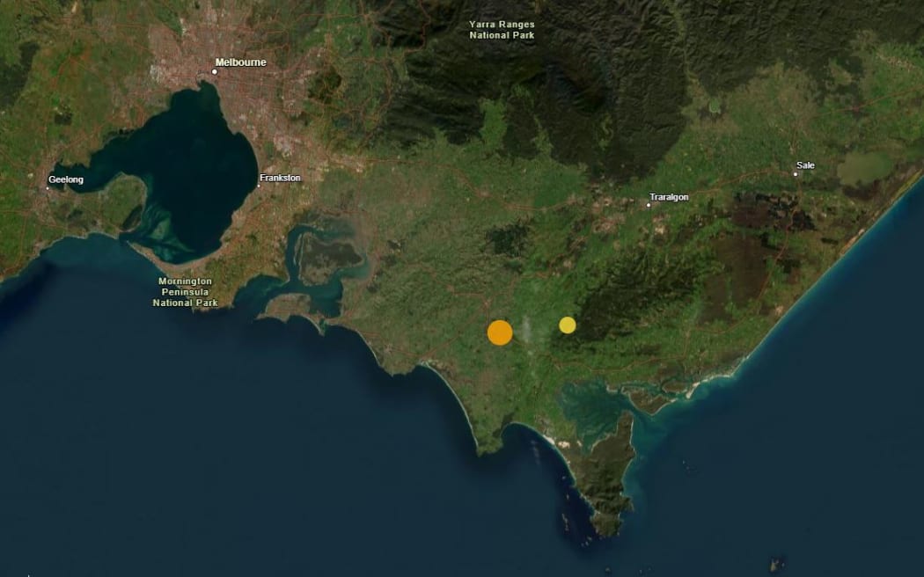Click the Traralgon city dot marker
924x577 pixels.
pos(649,205)
